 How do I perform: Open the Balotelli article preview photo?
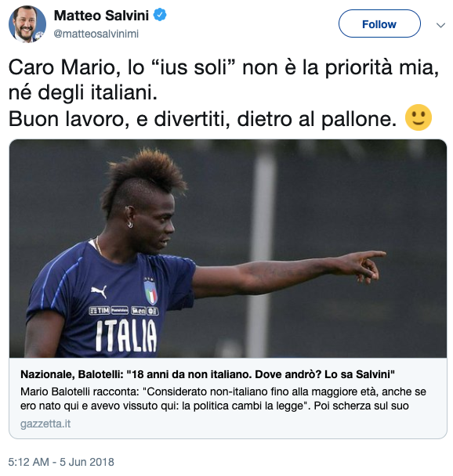pyautogui.click(x=228, y=248)
